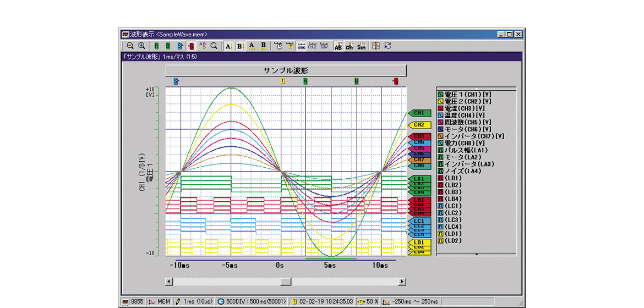Click the サンプル波形 title button

click(x=286, y=71)
